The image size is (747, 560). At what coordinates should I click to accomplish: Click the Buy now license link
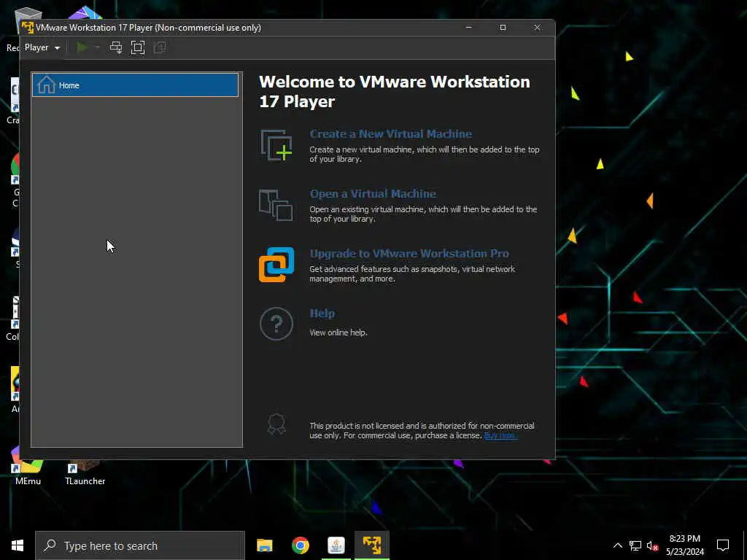pos(500,435)
